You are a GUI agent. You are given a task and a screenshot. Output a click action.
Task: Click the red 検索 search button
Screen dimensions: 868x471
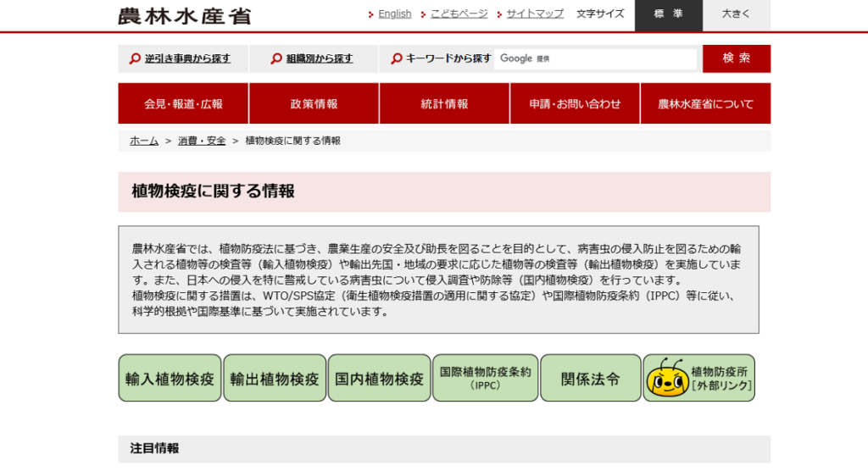[x=736, y=58]
